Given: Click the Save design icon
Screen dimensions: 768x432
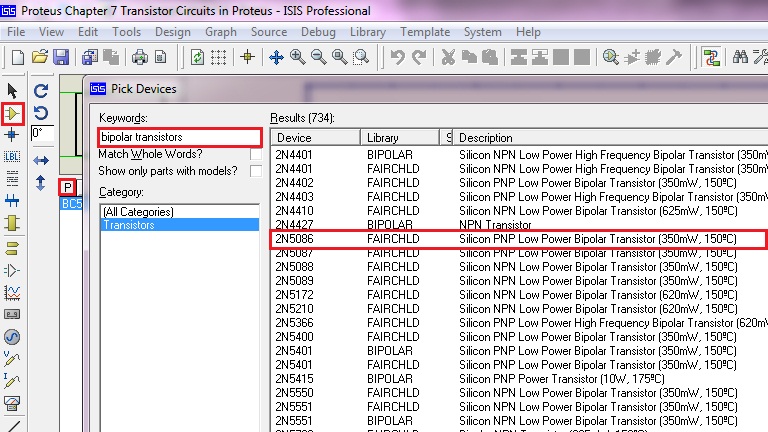Looking at the screenshot, I should (61, 57).
